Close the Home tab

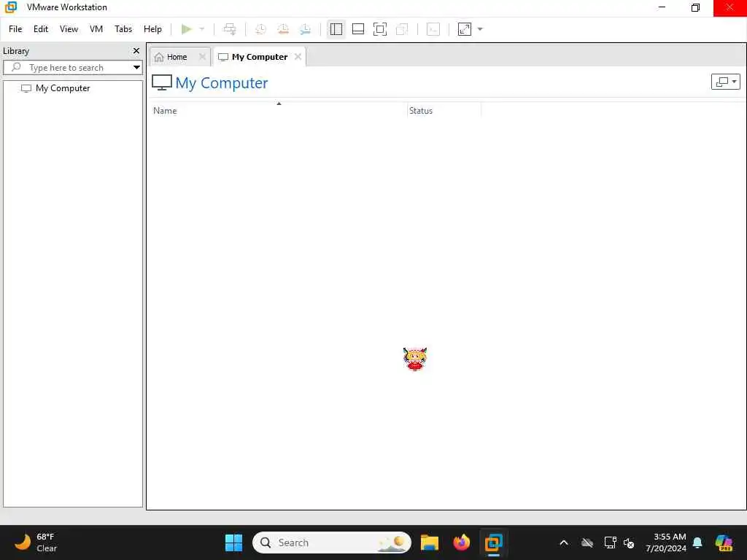202,56
